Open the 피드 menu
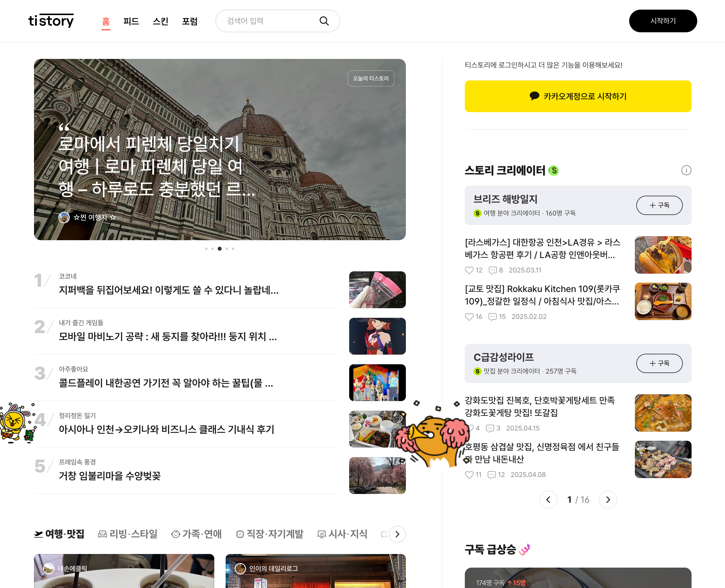Image resolution: width=725 pixels, height=588 pixels. tap(131, 21)
